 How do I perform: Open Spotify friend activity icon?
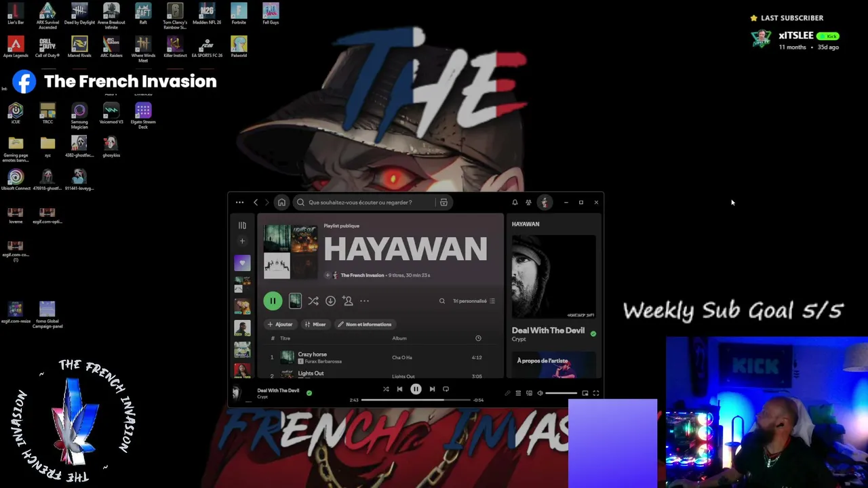click(x=528, y=202)
